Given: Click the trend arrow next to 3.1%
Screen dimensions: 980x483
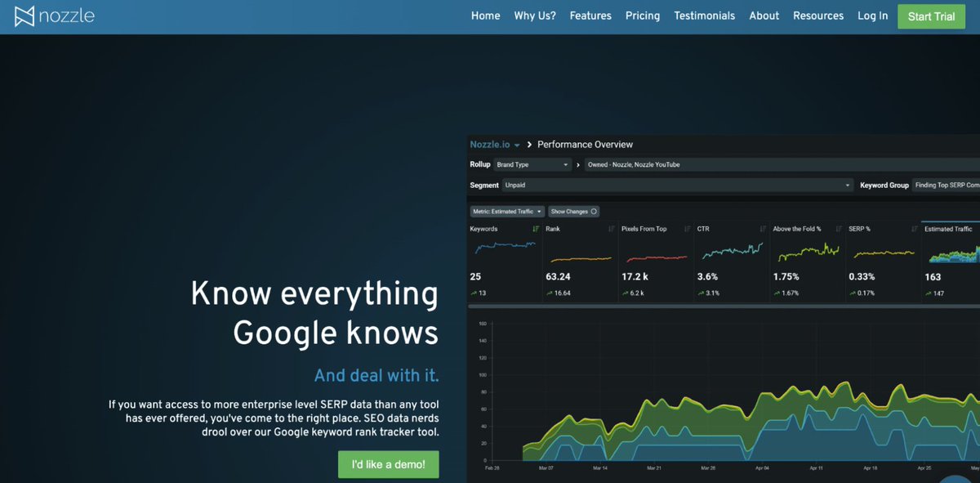Looking at the screenshot, I should pyautogui.click(x=701, y=293).
